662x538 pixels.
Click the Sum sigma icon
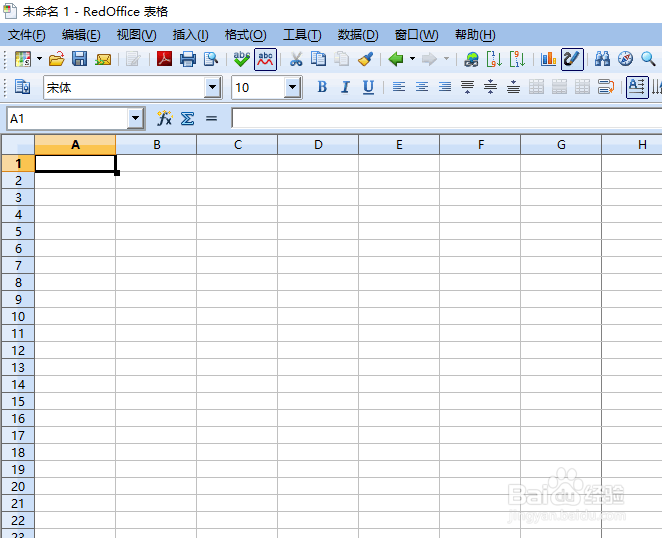[187, 119]
